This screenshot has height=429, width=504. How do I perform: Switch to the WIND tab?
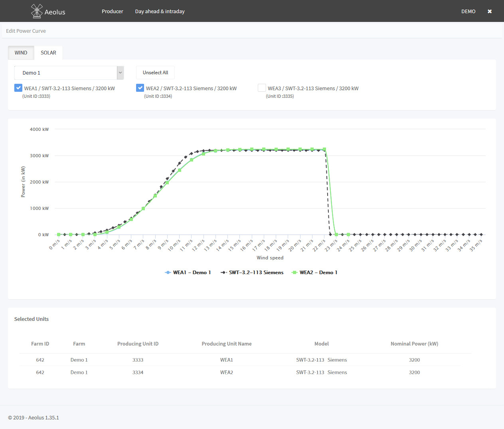[21, 53]
